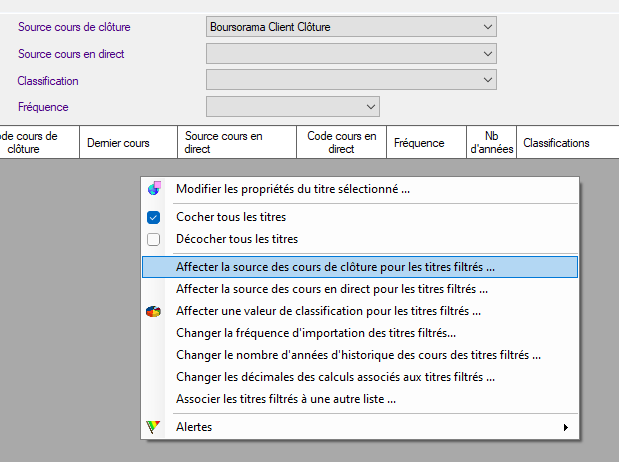The width and height of the screenshot is (619, 462).
Task: Click the Classifications column header
Action: [556, 143]
